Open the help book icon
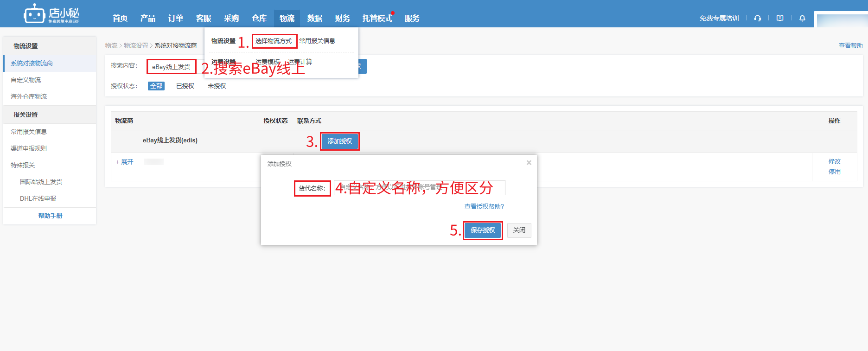This screenshot has height=351, width=868. (780, 18)
